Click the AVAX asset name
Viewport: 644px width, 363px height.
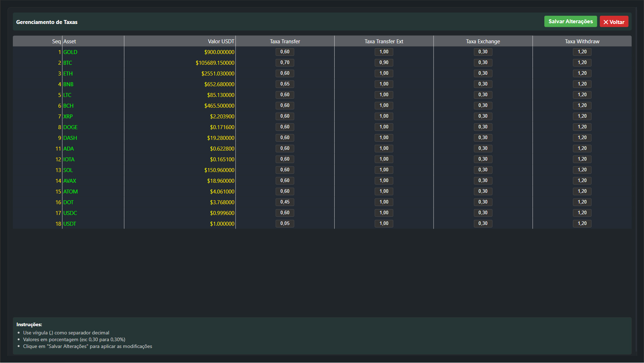pyautogui.click(x=70, y=181)
